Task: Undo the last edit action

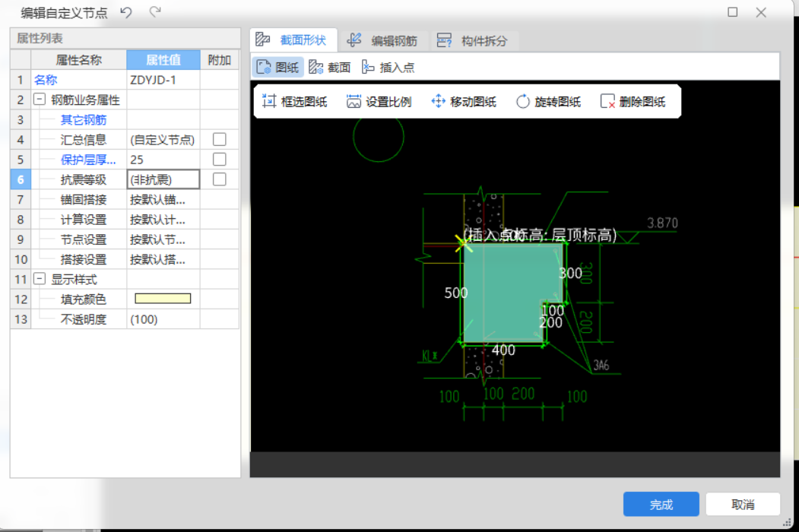Action: pyautogui.click(x=126, y=12)
